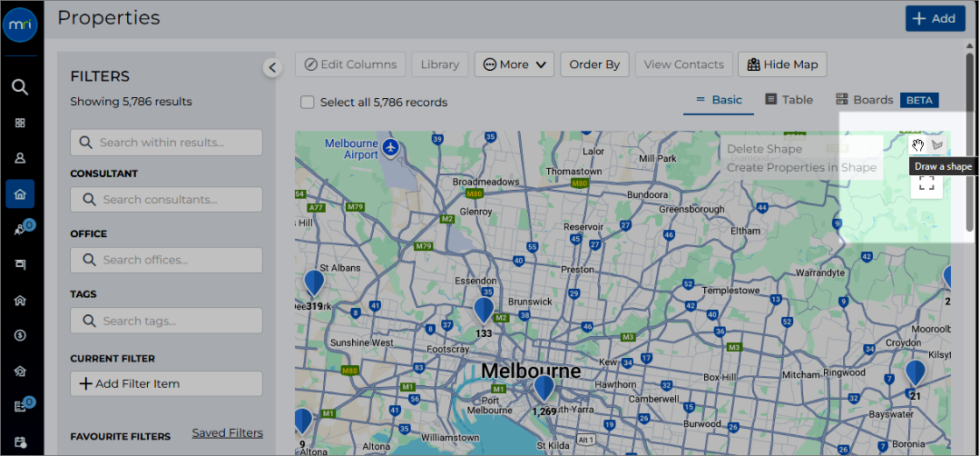Click the Search tags field
The height and width of the screenshot is (456, 980).
pyautogui.click(x=166, y=321)
